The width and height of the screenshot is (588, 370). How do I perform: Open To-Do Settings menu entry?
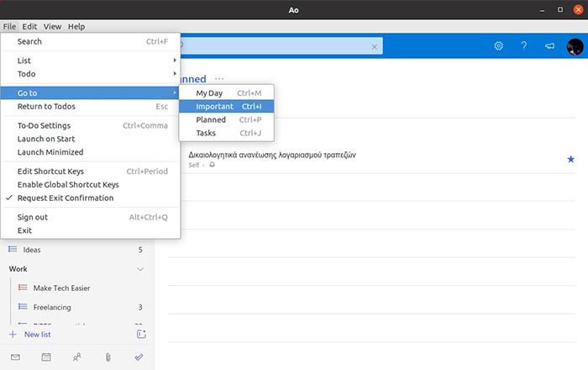(x=91, y=125)
